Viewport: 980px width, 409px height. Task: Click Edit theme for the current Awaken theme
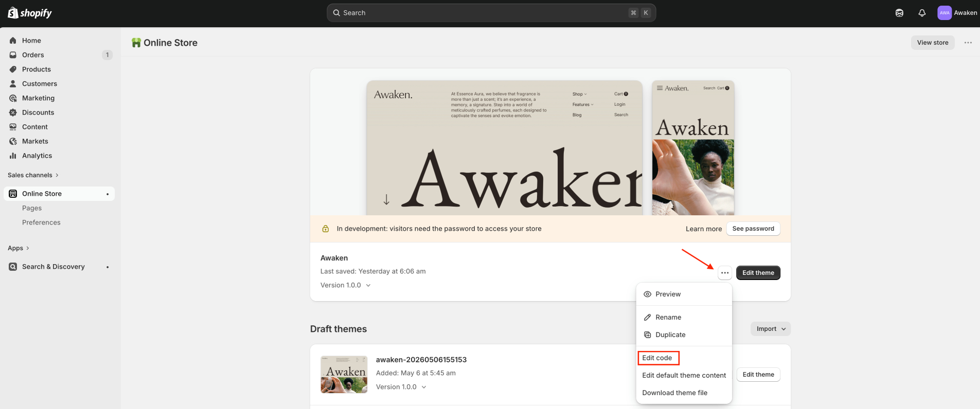pos(758,273)
